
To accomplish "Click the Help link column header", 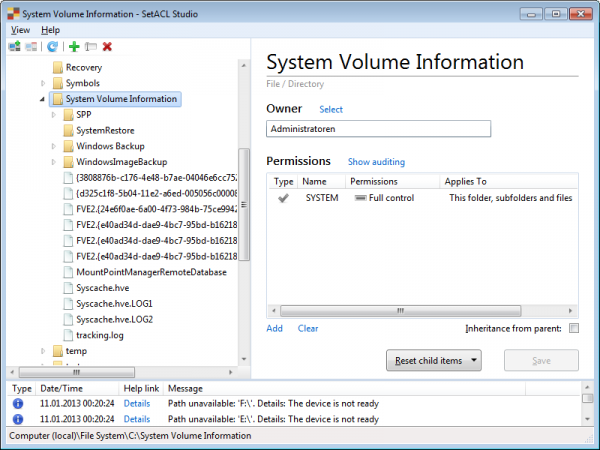I will pyautogui.click(x=141, y=388).
